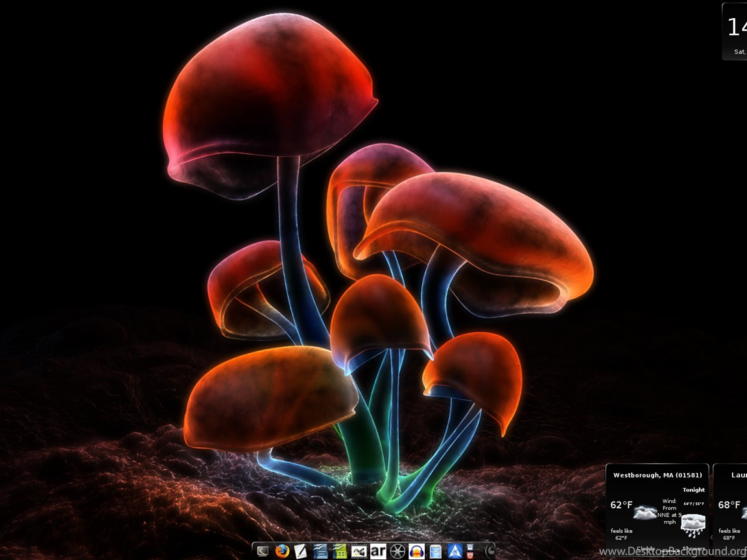The width and height of the screenshot is (747, 560).
Task: Open Firefox from the dock
Action: click(281, 551)
